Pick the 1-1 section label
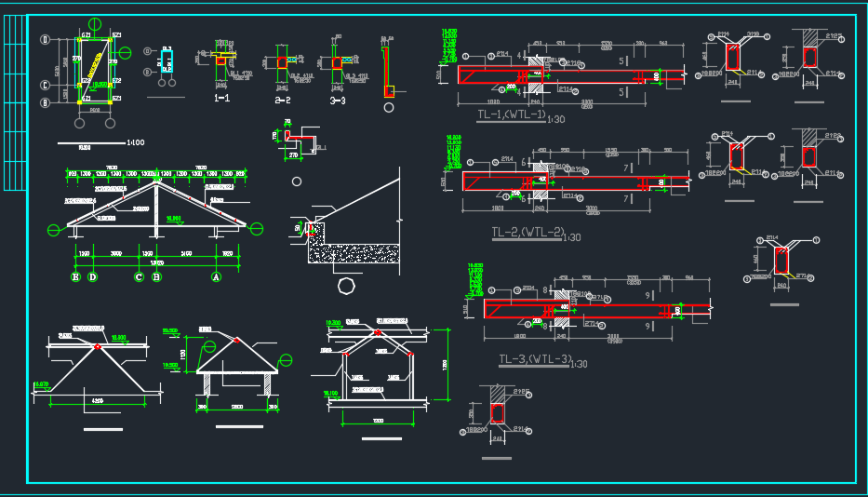This screenshot has width=868, height=497. click(222, 98)
